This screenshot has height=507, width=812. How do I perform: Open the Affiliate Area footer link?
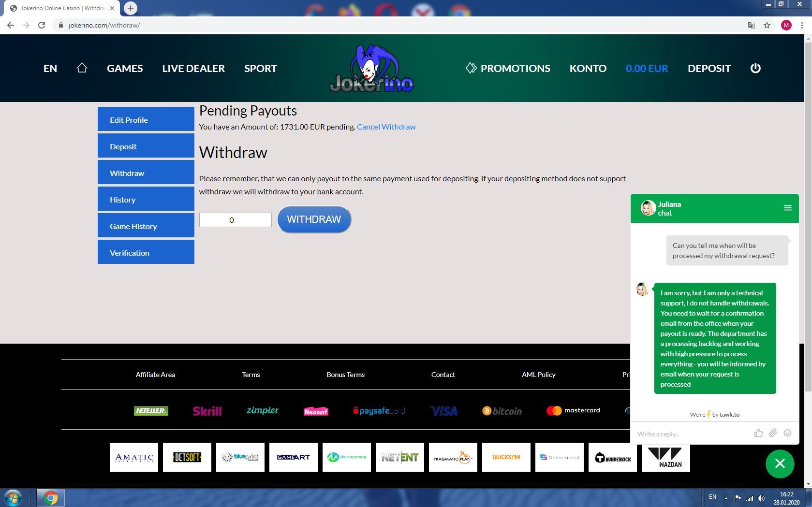pyautogui.click(x=155, y=375)
